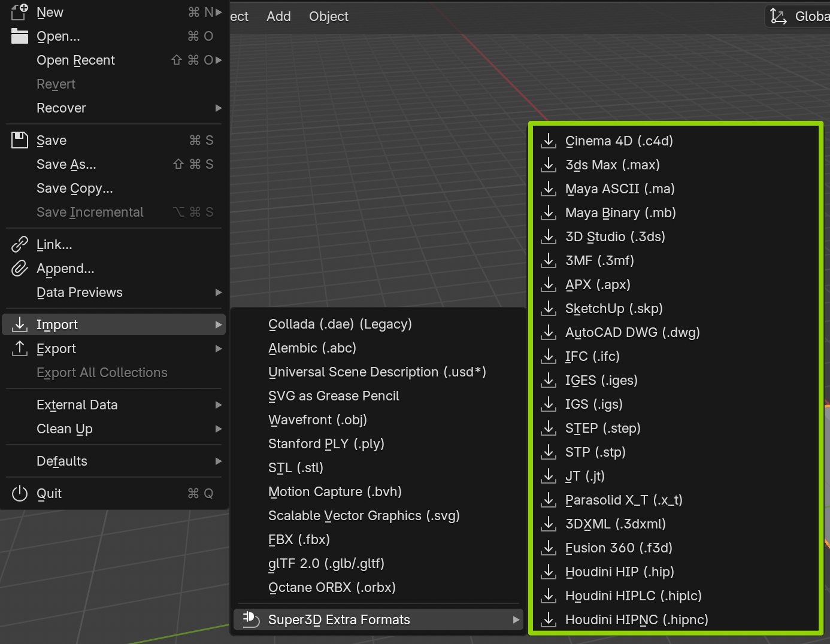Click the import icon beside Cinema 4D

[x=549, y=141]
